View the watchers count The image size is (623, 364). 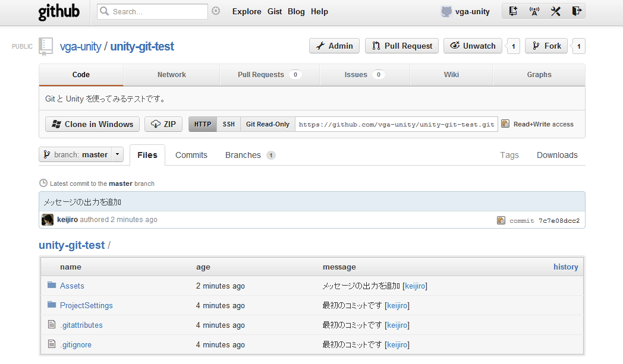(514, 46)
